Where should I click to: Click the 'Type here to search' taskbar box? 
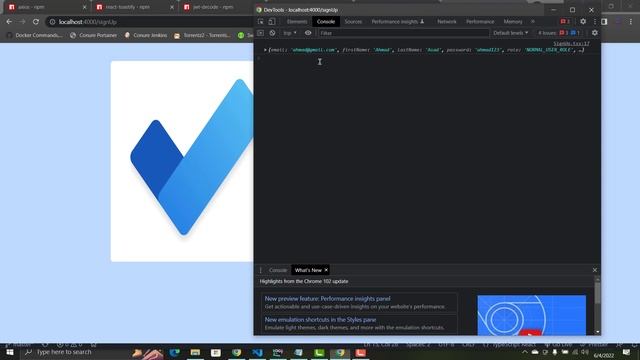(73, 352)
